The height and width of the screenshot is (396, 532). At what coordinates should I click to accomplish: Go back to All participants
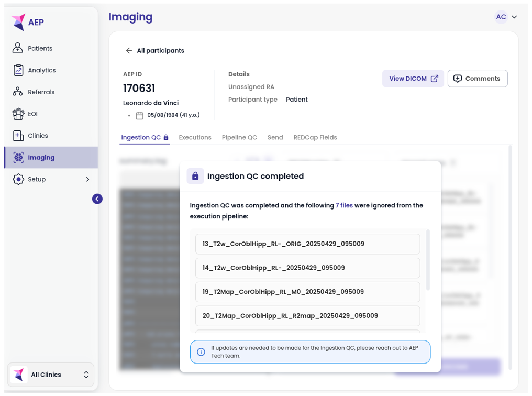[155, 51]
